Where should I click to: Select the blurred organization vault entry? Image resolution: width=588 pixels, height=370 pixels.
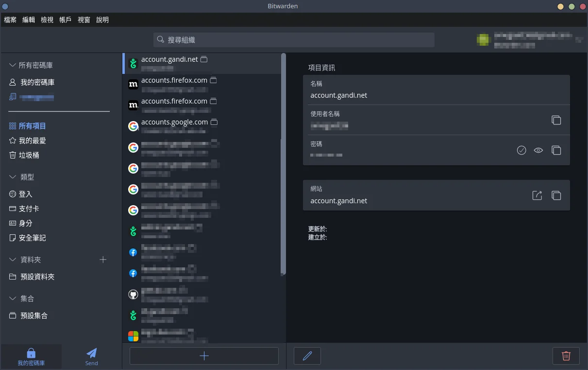32,97
